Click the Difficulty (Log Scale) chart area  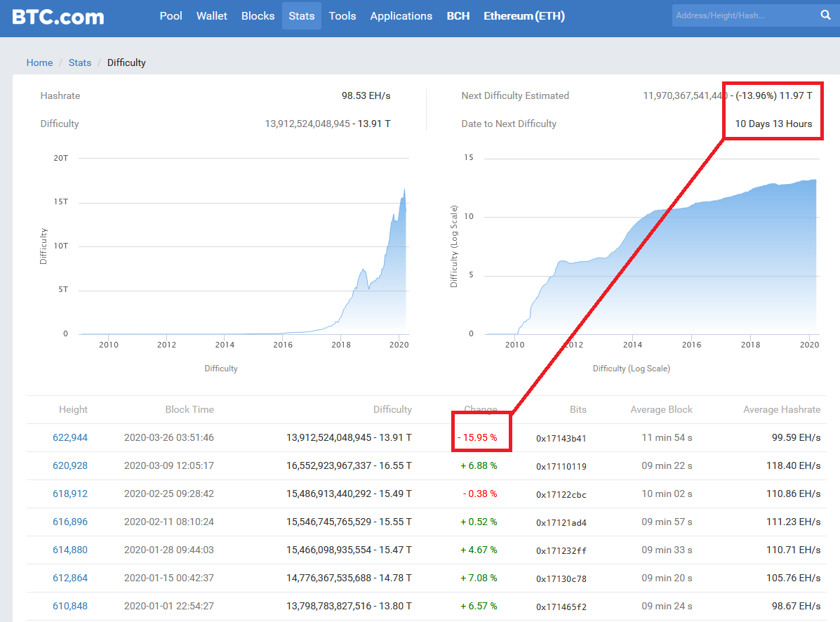click(x=651, y=246)
